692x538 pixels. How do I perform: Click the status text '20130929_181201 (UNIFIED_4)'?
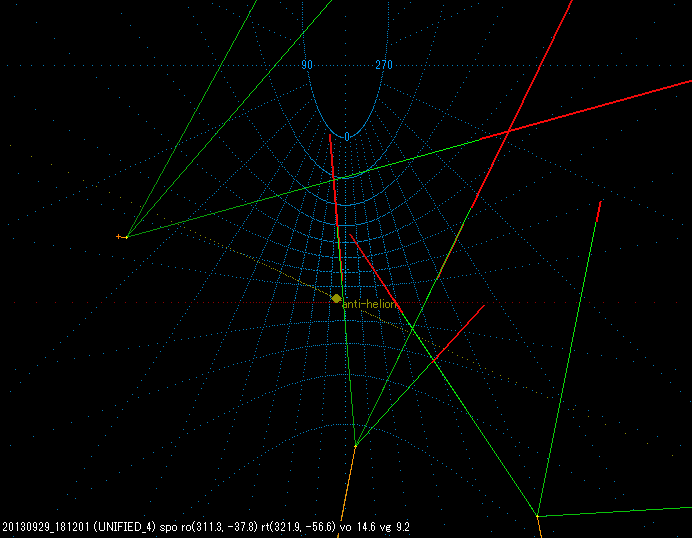[79, 527]
